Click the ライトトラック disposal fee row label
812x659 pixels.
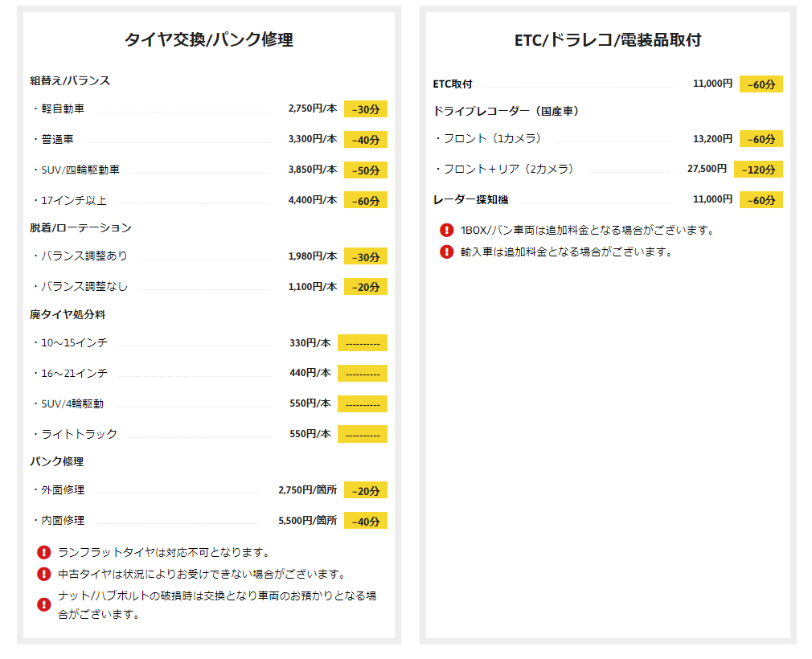click(79, 434)
